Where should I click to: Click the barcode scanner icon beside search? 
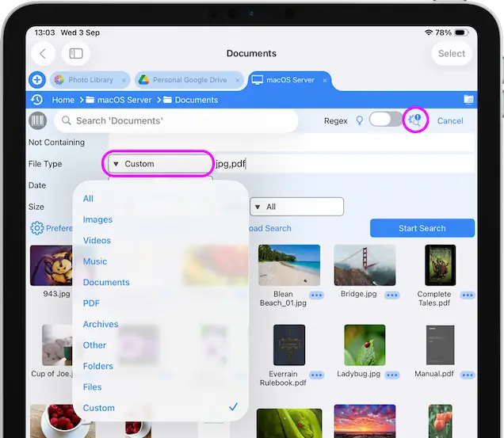(x=37, y=120)
